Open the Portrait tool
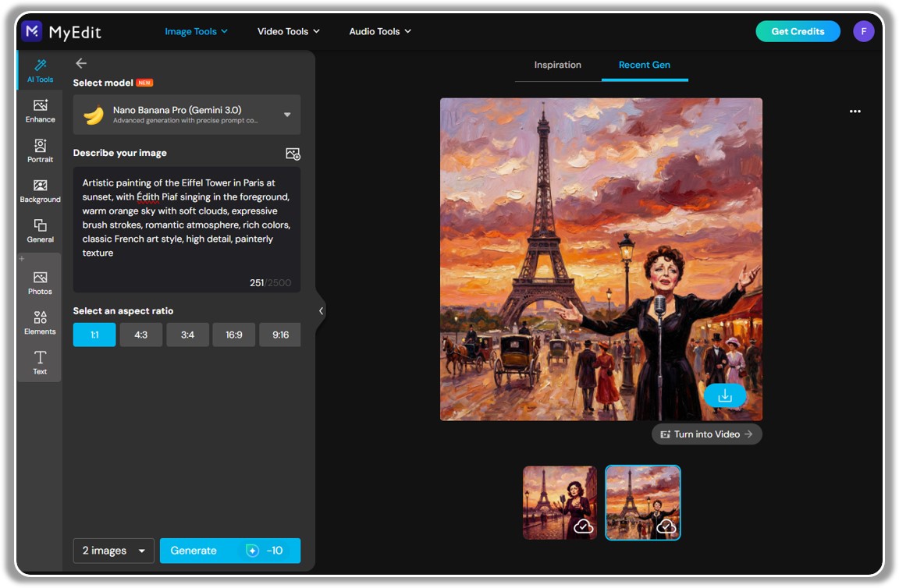Viewport: 899px width, 588px height. pos(40,151)
